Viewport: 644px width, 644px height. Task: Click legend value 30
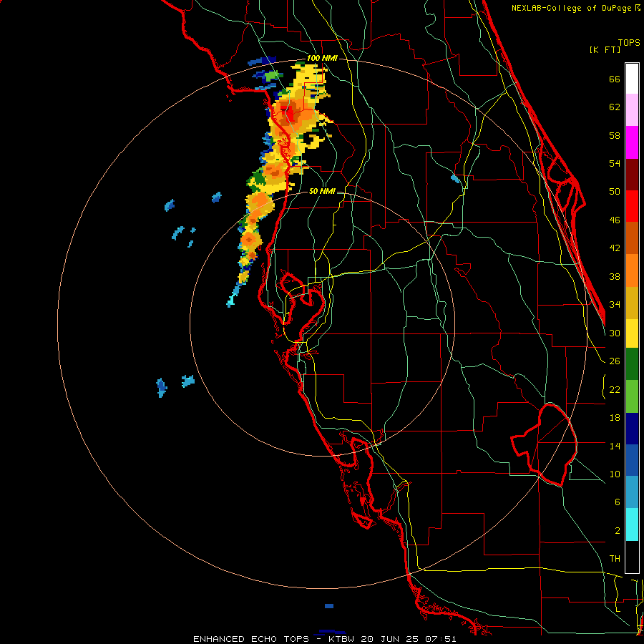pos(615,333)
